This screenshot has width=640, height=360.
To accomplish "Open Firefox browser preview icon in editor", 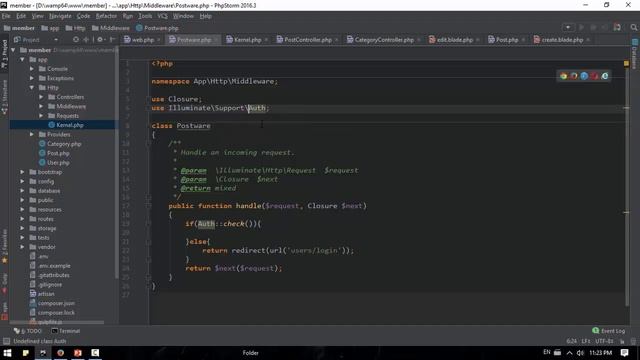I will point(574,76).
